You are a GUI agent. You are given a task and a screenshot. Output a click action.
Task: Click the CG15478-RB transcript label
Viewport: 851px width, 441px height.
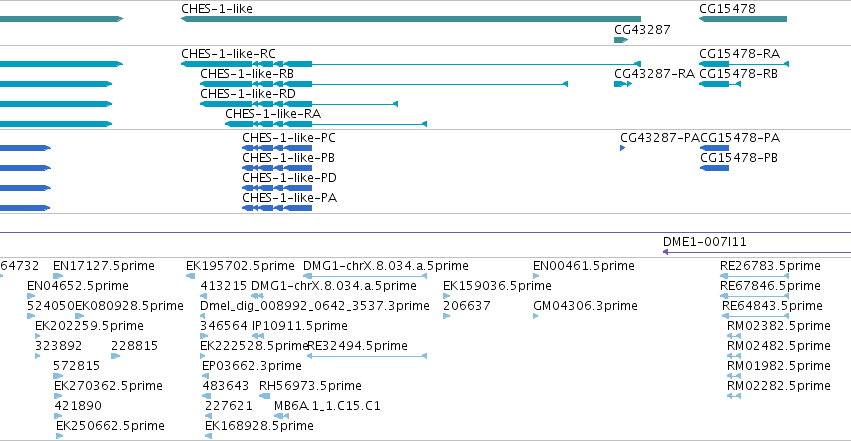(x=739, y=74)
